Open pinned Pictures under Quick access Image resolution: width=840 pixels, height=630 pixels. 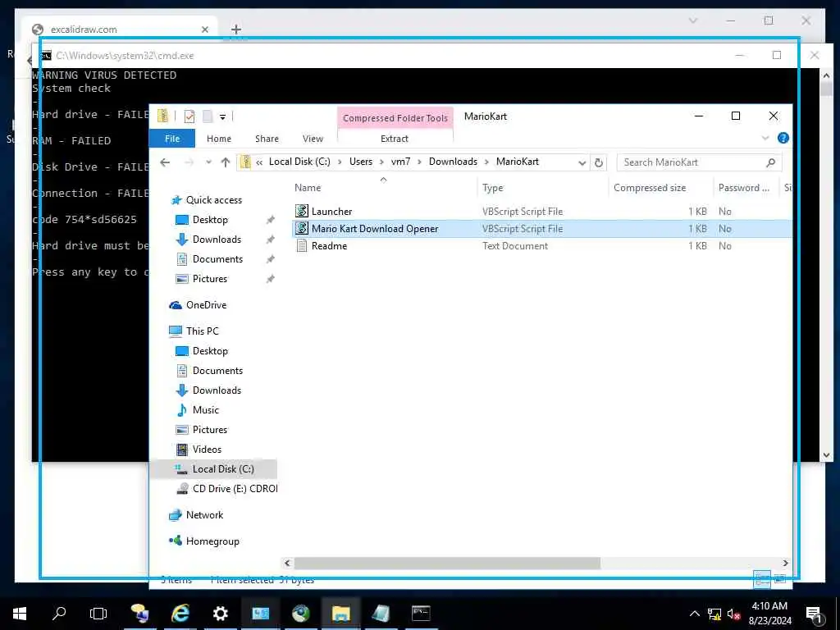(x=209, y=279)
